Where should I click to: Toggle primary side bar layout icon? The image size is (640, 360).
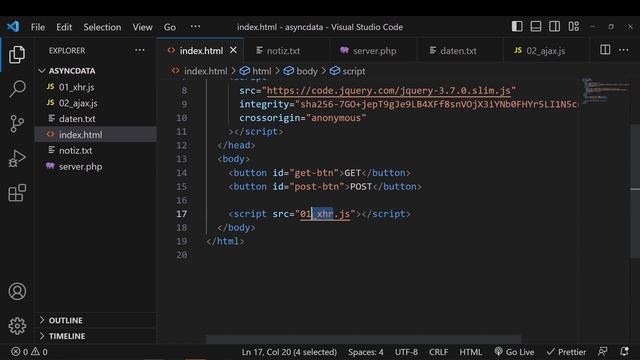[517, 27]
